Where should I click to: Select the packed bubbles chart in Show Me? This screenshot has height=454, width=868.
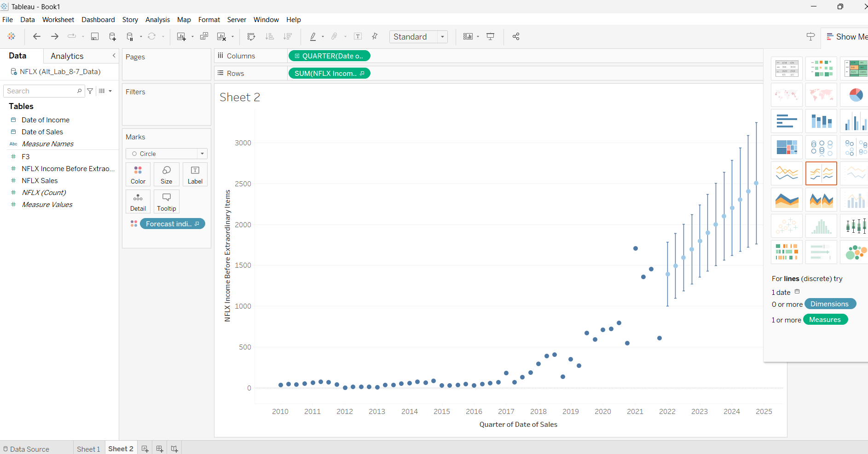pos(856,252)
